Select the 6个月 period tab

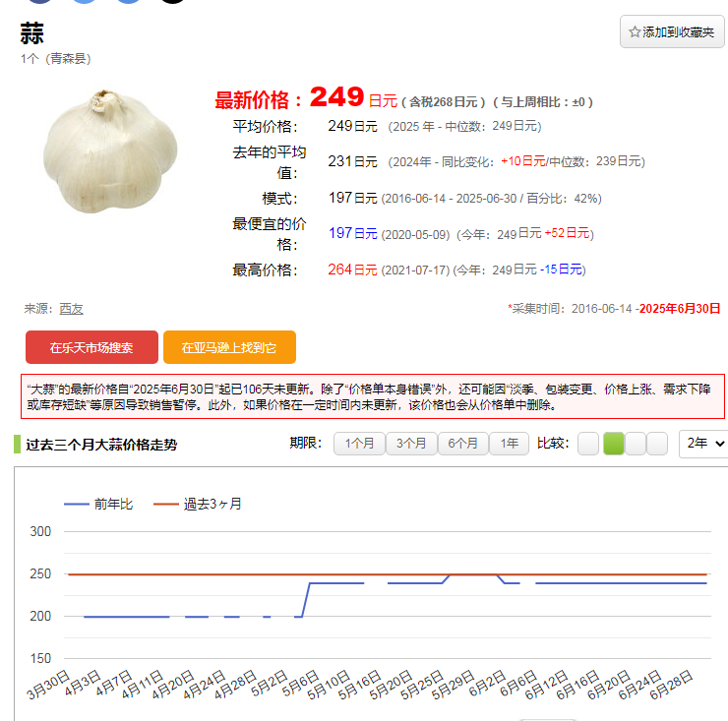[463, 444]
